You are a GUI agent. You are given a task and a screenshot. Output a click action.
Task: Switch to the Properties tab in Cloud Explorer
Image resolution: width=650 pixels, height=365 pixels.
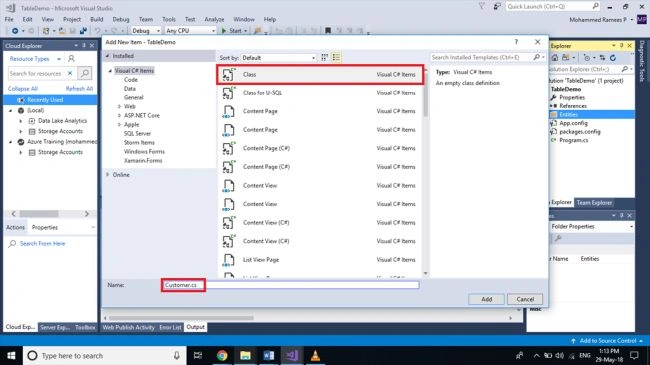pyautogui.click(x=45, y=227)
